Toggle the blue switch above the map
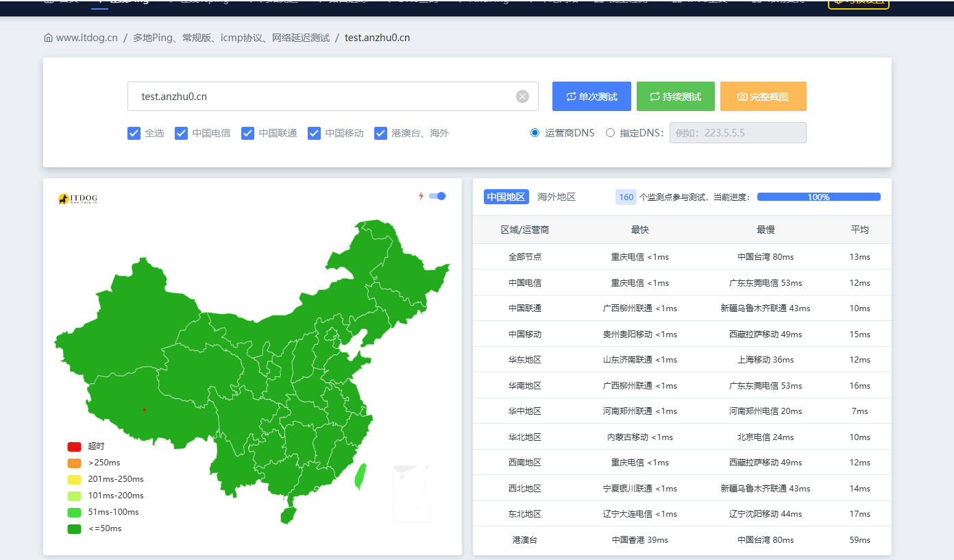The height and width of the screenshot is (560, 954). (437, 196)
